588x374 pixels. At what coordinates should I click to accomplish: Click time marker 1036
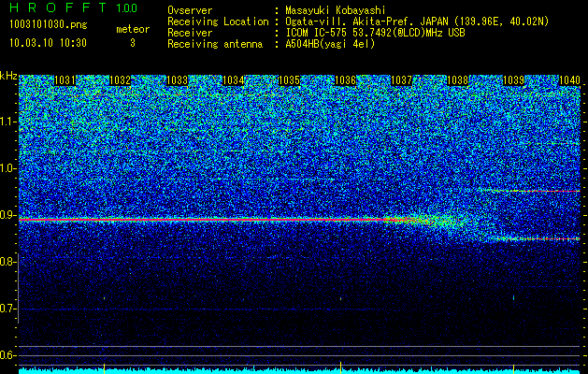pos(345,80)
